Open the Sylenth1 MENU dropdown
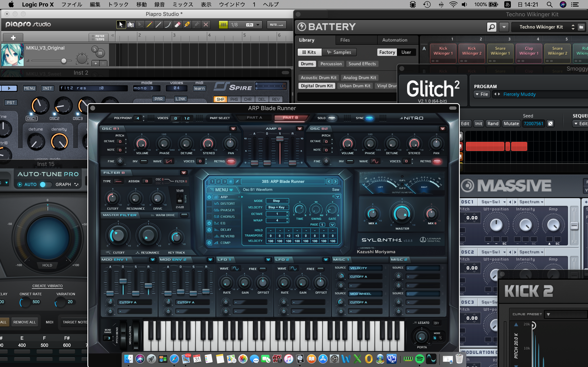The image size is (588, 367). point(221,190)
